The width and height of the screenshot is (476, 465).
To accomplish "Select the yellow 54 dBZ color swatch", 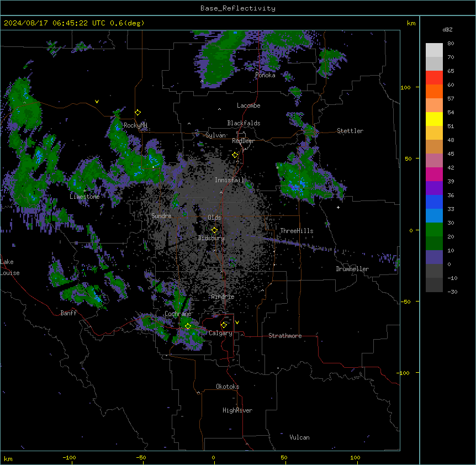I will 434,119.
